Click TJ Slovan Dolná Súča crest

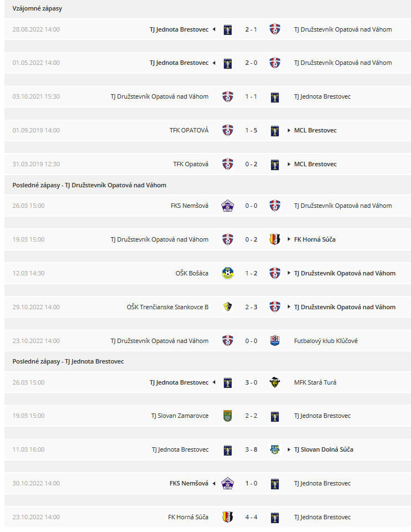pyautogui.click(x=275, y=449)
